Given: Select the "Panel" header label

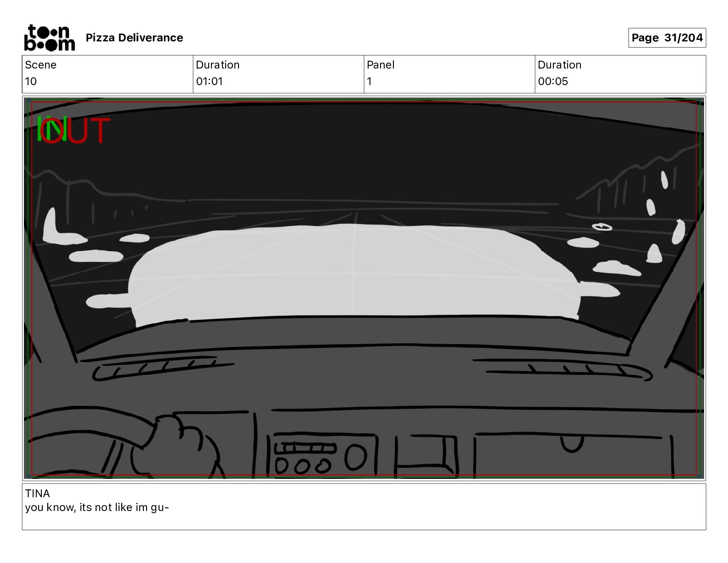Looking at the screenshot, I should 381,65.
